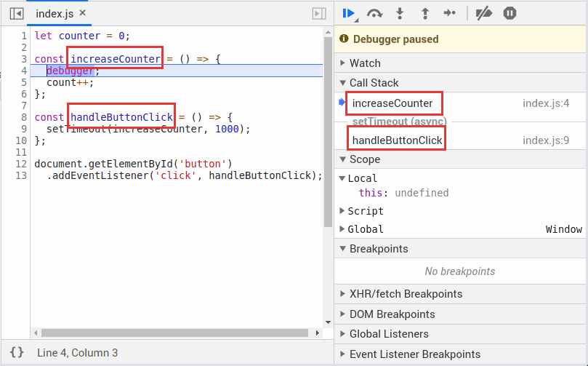Click the Step arrow icon in the debugger toolbar
588x366 pixels.
click(449, 13)
